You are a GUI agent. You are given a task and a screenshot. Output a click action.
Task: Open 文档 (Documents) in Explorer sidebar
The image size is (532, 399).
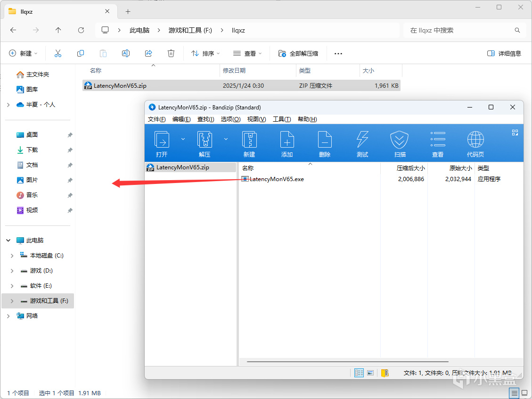pyautogui.click(x=32, y=165)
